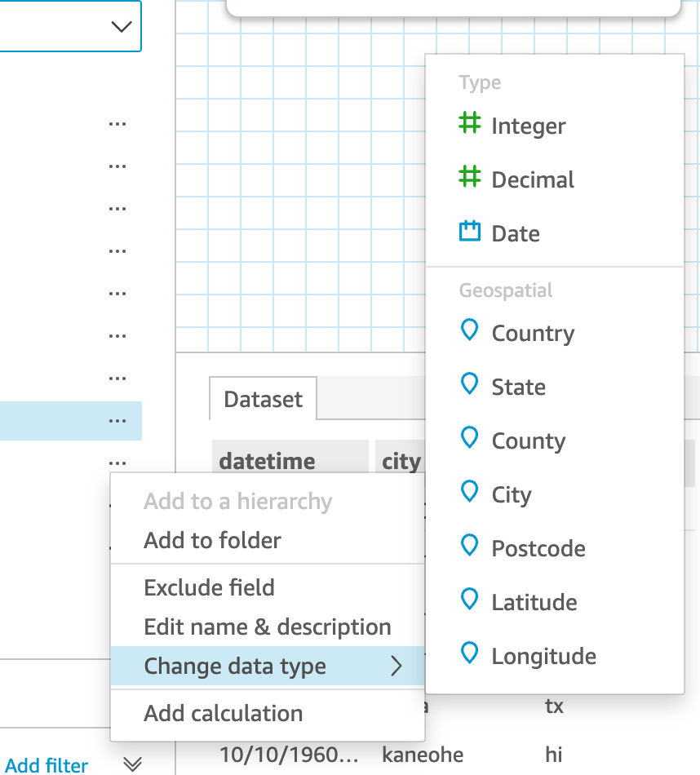
Task: Select the County location pin icon
Action: tap(469, 438)
